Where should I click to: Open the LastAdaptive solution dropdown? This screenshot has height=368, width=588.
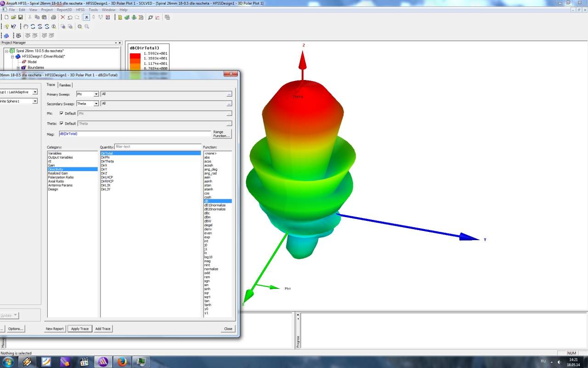(35, 92)
